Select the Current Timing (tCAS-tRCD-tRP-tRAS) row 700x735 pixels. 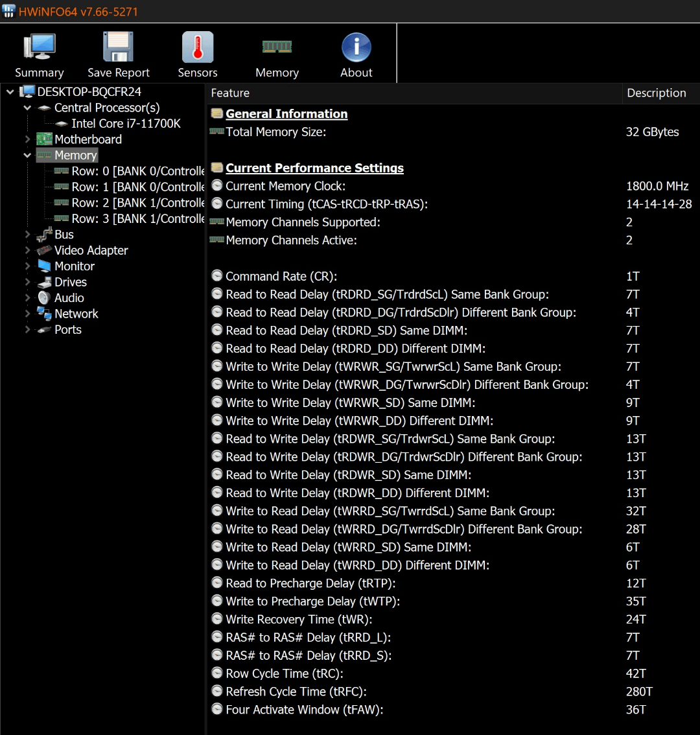(x=454, y=204)
